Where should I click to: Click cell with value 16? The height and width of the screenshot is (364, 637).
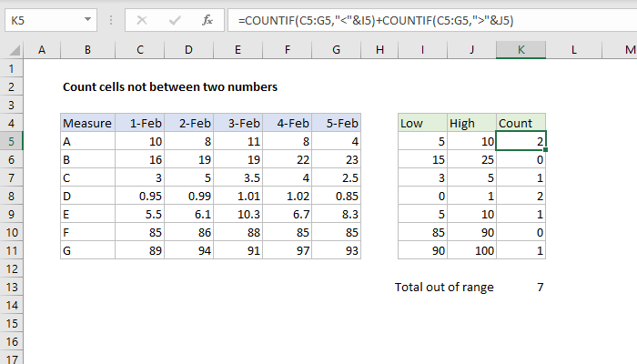click(140, 159)
